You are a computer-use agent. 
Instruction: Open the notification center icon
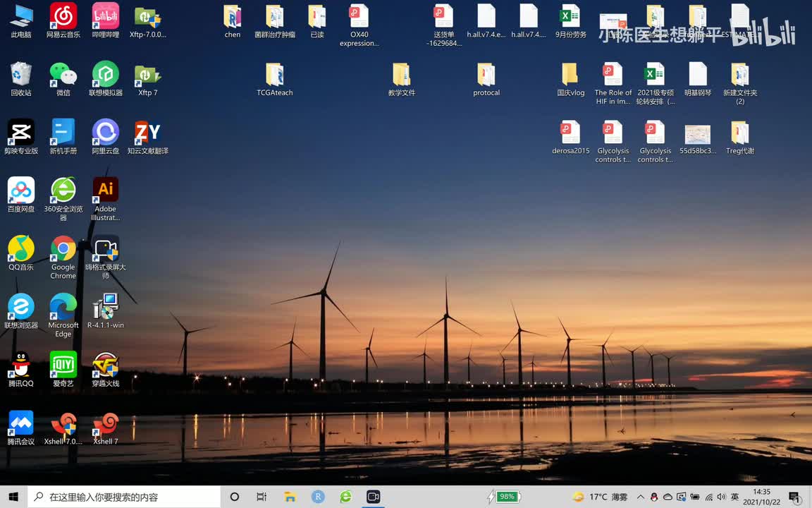tap(794, 497)
